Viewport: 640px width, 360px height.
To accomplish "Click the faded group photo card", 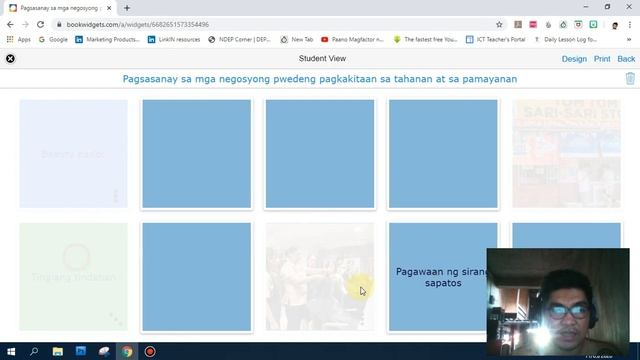I will click(x=320, y=277).
